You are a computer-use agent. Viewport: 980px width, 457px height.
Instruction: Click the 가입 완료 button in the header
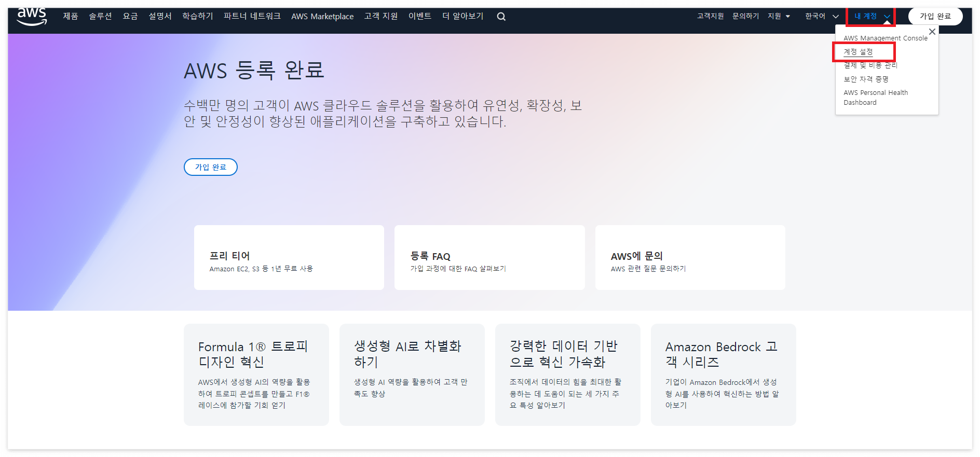coord(935,16)
